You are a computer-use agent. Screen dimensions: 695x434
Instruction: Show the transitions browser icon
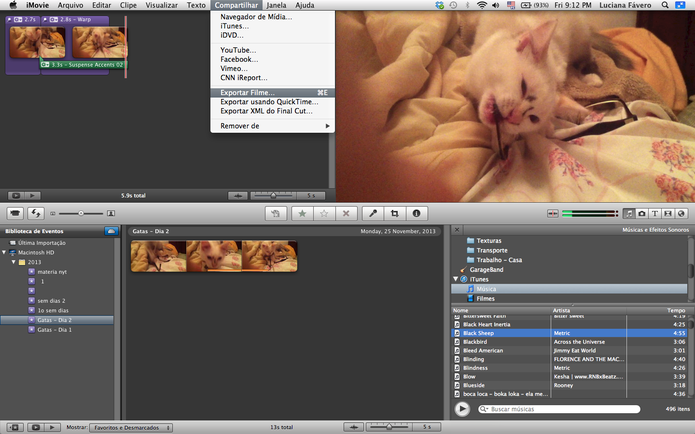tap(668, 214)
